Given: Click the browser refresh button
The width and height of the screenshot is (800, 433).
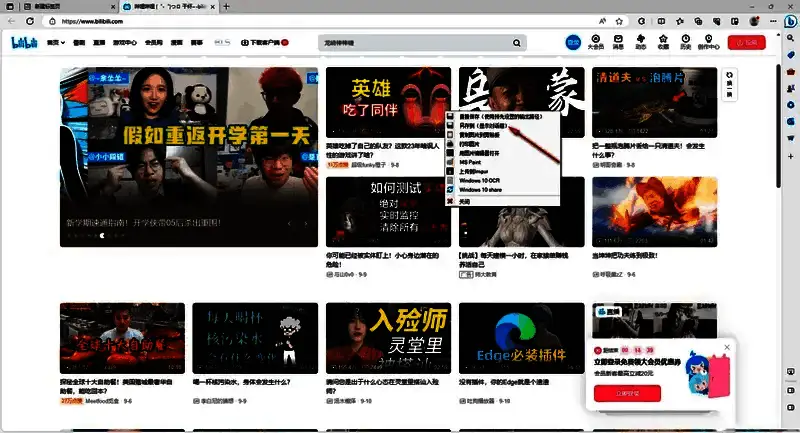Looking at the screenshot, I should pos(29,20).
